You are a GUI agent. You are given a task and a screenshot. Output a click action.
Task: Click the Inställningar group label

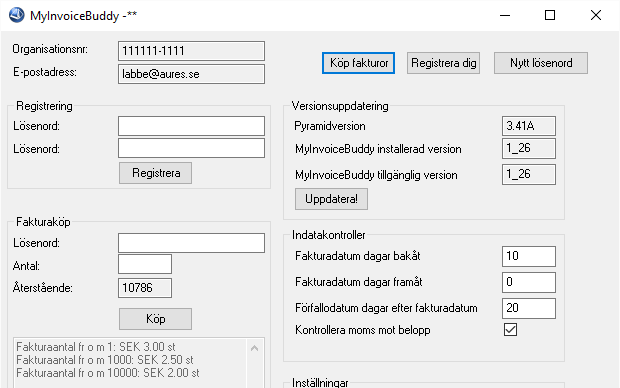coord(320,382)
